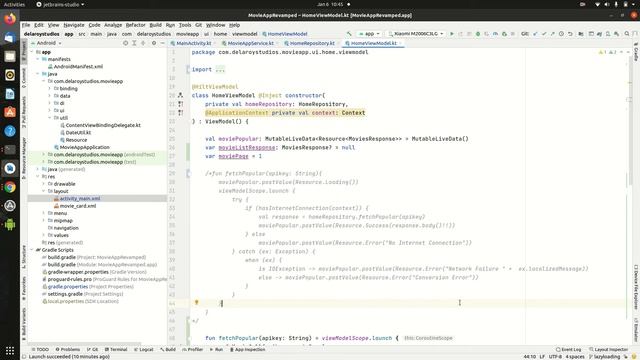Toggle the Structure tool window side tab
The width and height of the screenshot is (640, 360).
[x=24, y=256]
